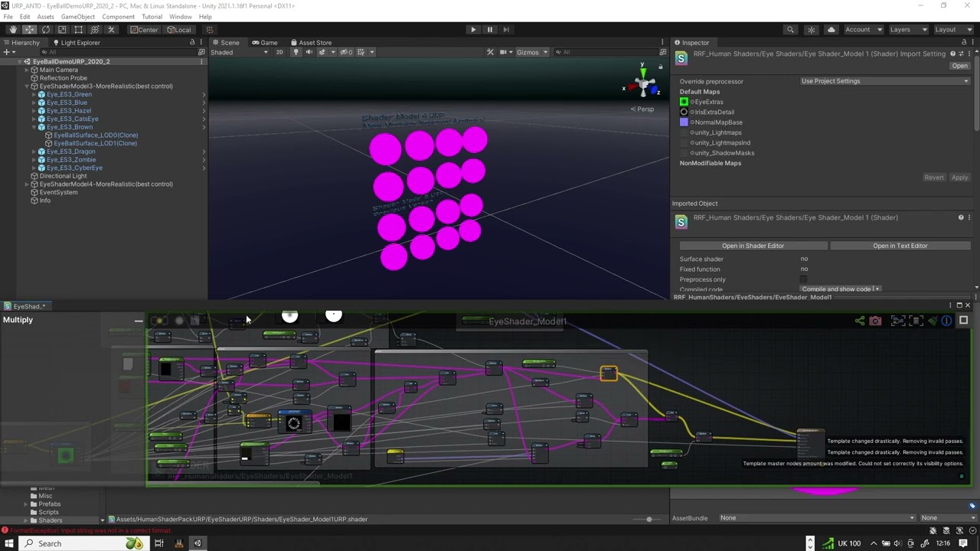Open the Window menu
980x551 pixels.
pos(181,17)
